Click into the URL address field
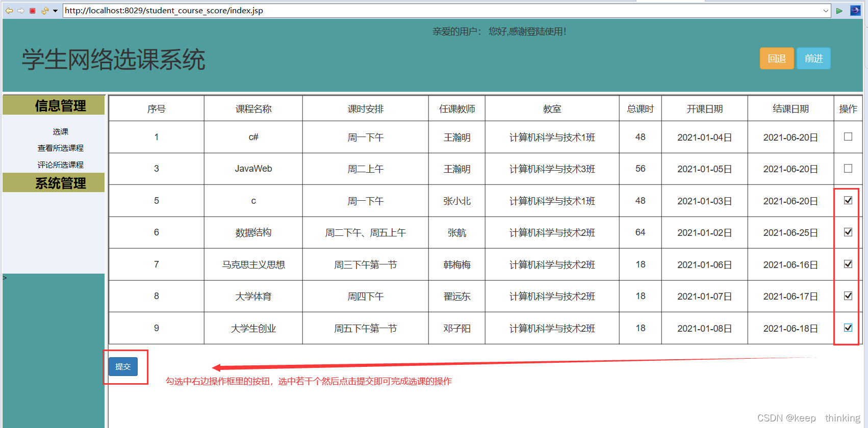The height and width of the screenshot is (428, 868). 442,11
